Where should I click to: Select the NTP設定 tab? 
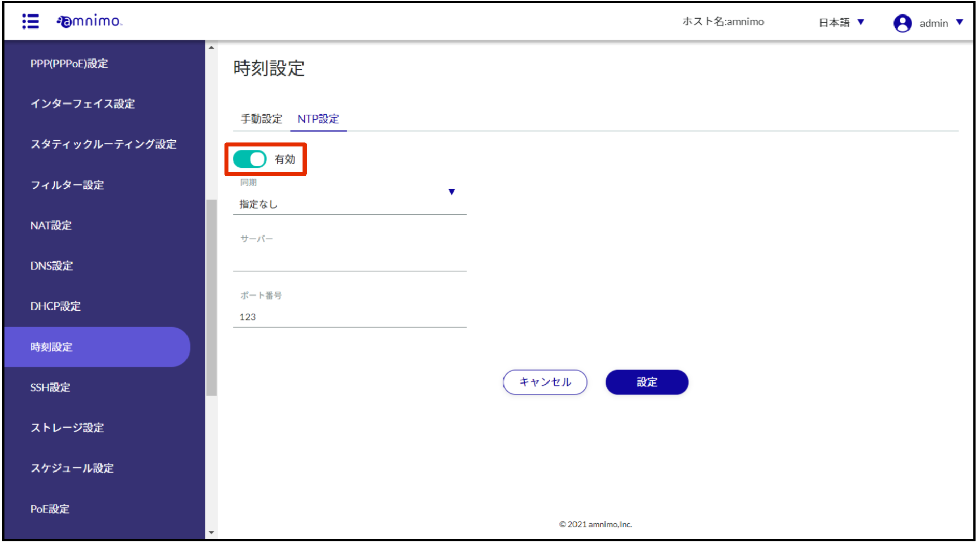(x=318, y=119)
